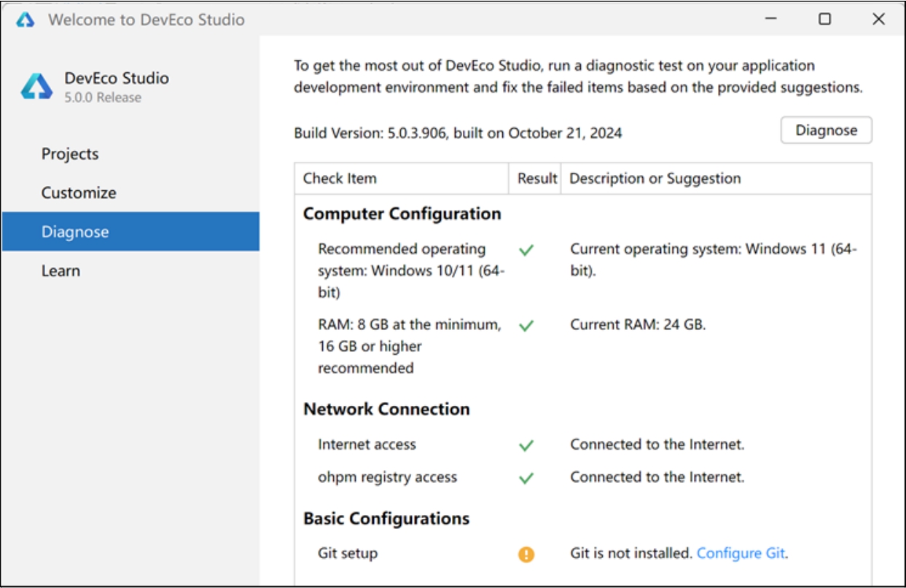Open the Learn section
Screen dimensions: 906x588
tap(60, 270)
